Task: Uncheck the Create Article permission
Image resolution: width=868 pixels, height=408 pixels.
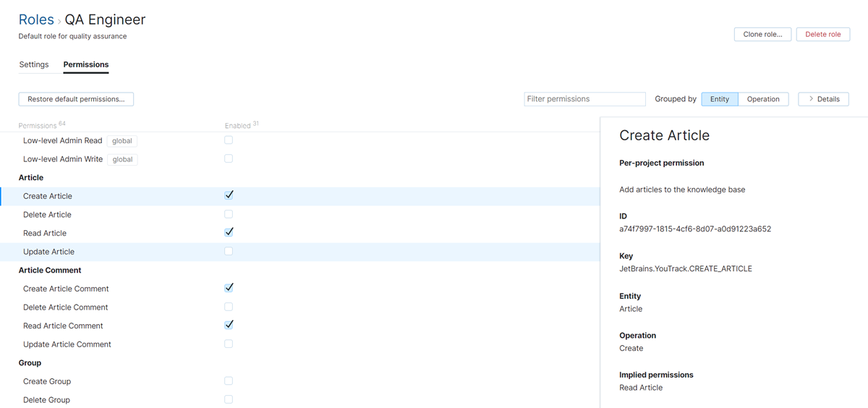Action: (x=229, y=195)
